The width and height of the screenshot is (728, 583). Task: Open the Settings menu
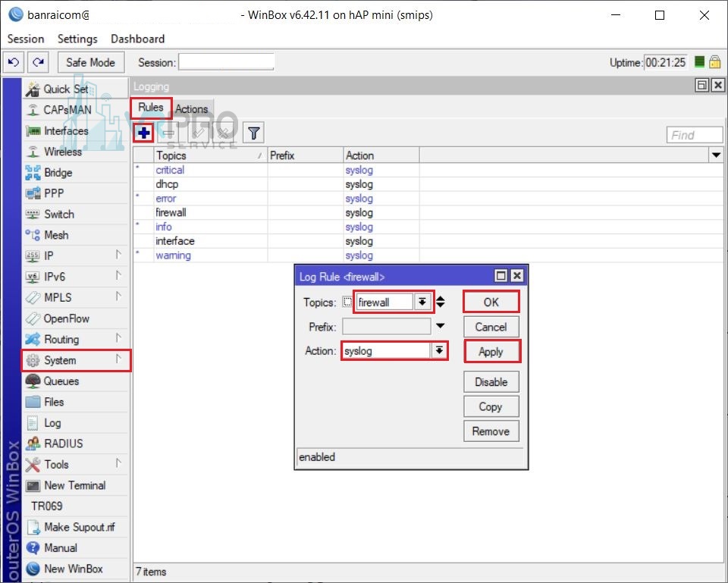(x=77, y=39)
